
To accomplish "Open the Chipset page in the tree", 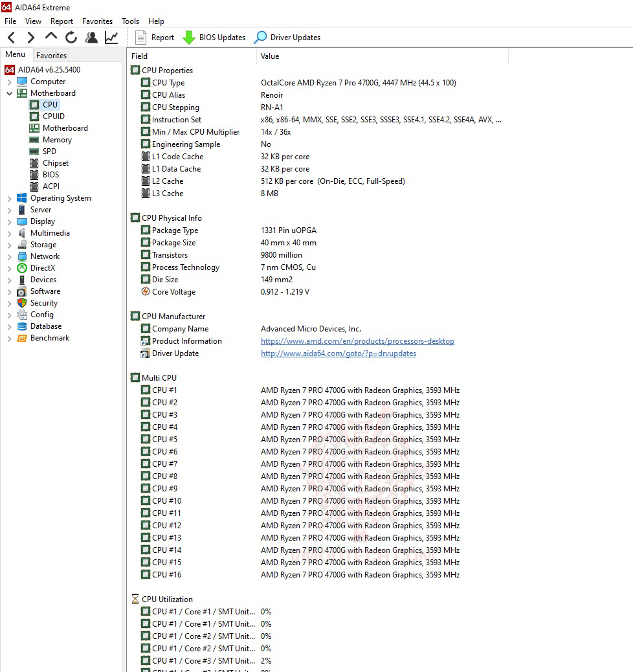I will [x=49, y=163].
